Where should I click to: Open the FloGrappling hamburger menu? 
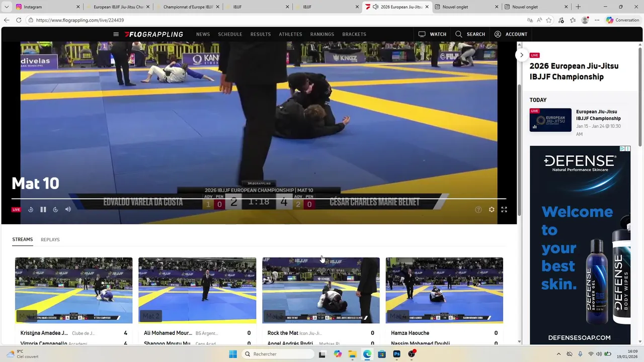click(x=116, y=34)
